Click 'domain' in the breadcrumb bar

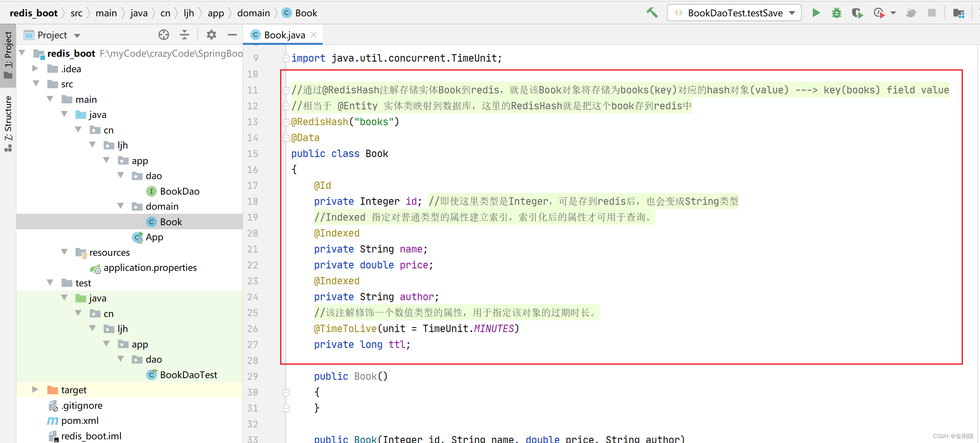click(253, 13)
